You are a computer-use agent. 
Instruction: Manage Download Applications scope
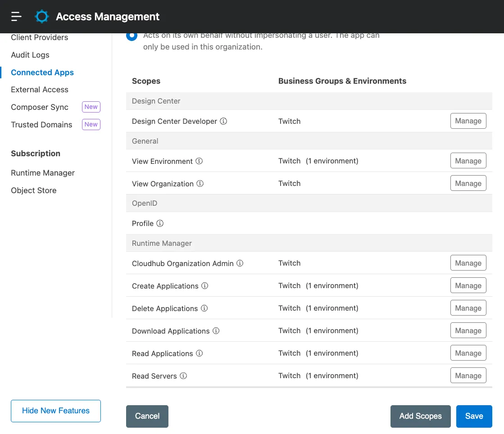(468, 330)
